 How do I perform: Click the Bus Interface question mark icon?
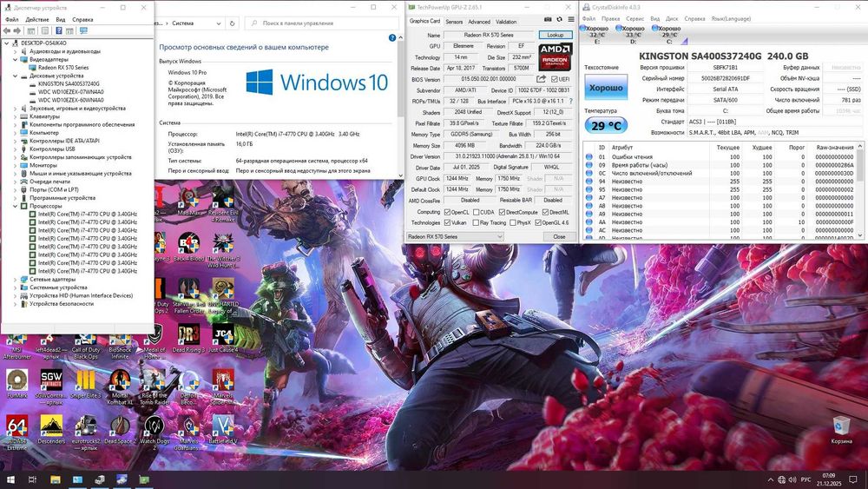(x=571, y=102)
